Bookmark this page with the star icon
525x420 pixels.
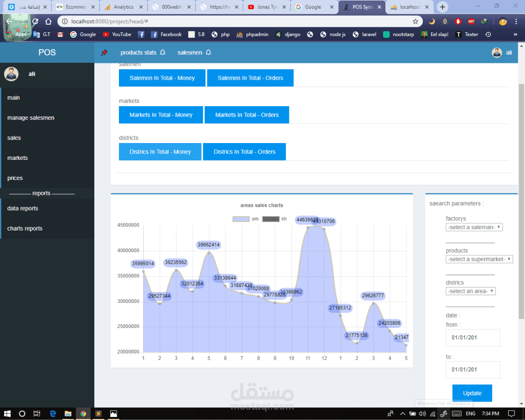415,21
